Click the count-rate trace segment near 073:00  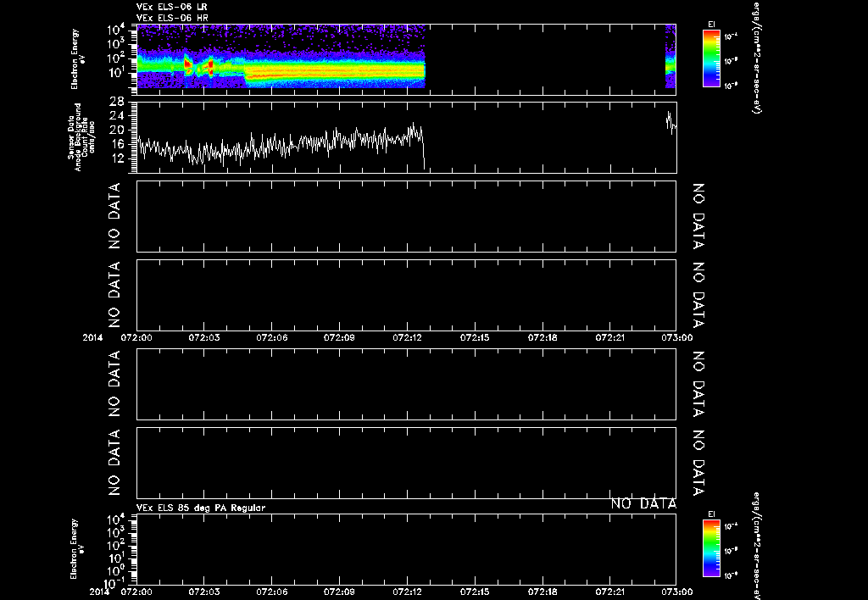coord(671,123)
